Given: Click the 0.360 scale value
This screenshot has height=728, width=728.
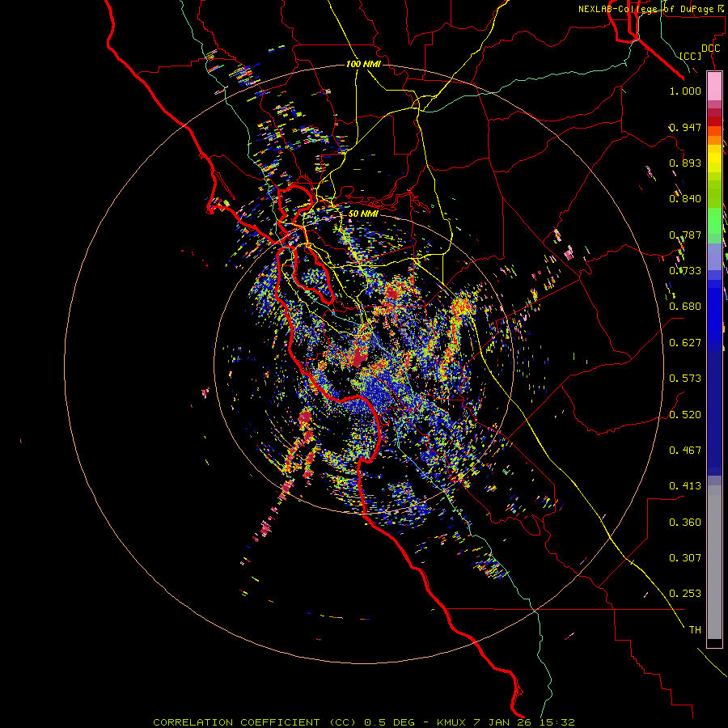Looking at the screenshot, I should [685, 523].
